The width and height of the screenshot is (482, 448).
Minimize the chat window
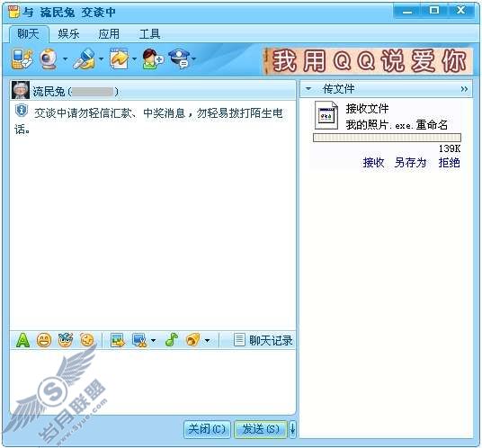pyautogui.click(x=407, y=11)
